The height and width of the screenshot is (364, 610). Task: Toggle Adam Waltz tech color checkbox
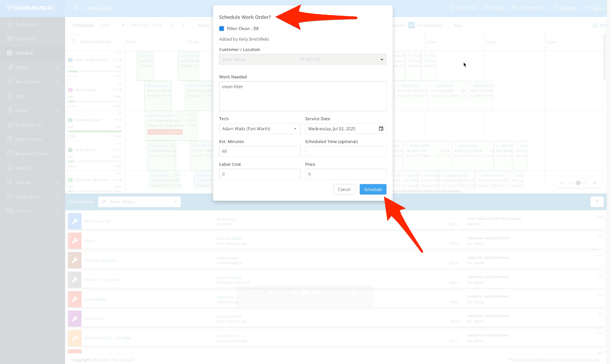(70, 60)
